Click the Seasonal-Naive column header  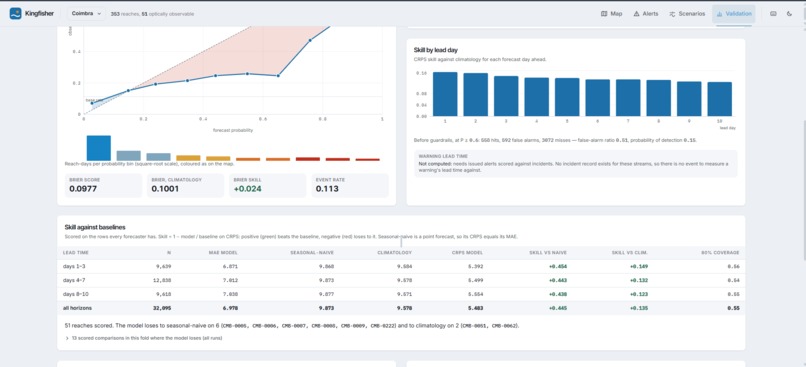312,252
